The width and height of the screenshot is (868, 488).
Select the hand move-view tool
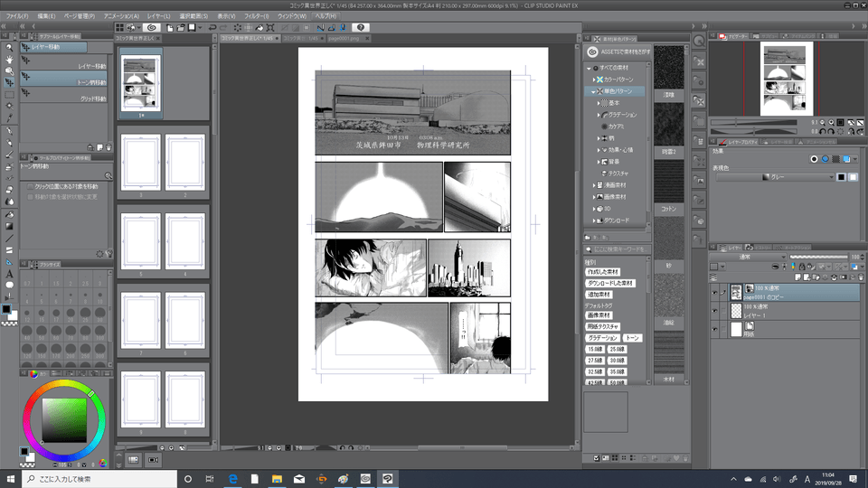pyautogui.click(x=9, y=60)
